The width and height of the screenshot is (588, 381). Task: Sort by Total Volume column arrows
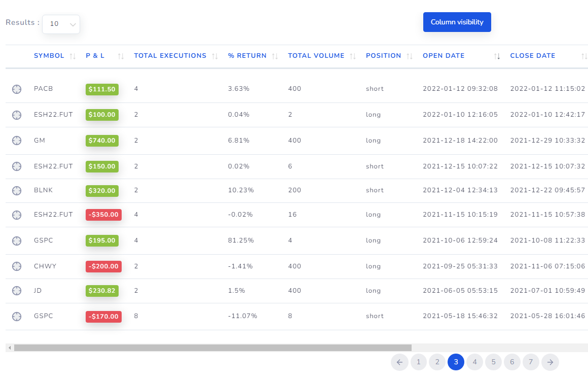point(353,56)
